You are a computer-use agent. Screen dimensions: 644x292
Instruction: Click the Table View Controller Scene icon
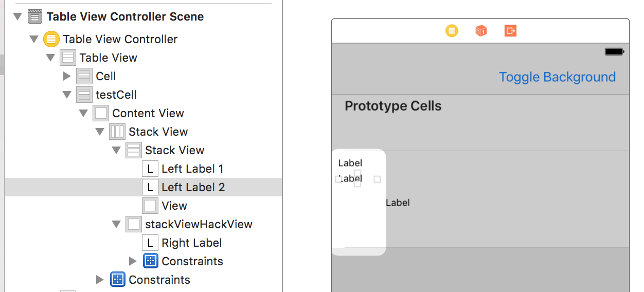point(35,16)
